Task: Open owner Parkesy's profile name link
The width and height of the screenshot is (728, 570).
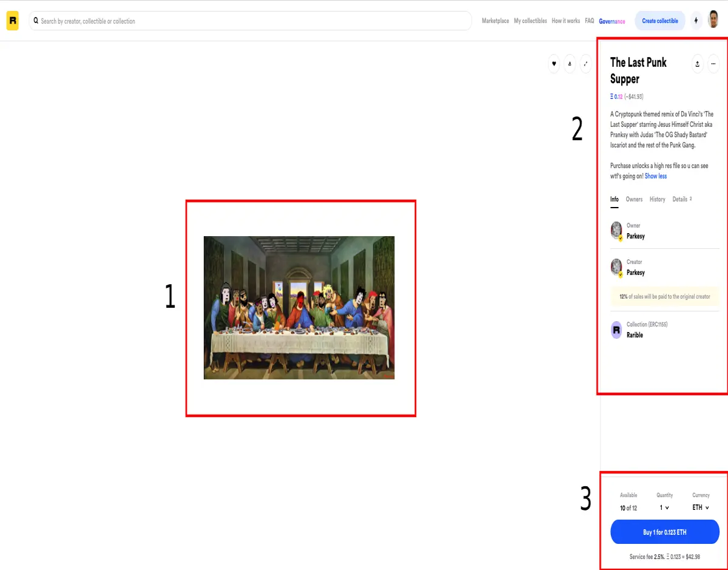Action: tap(636, 236)
